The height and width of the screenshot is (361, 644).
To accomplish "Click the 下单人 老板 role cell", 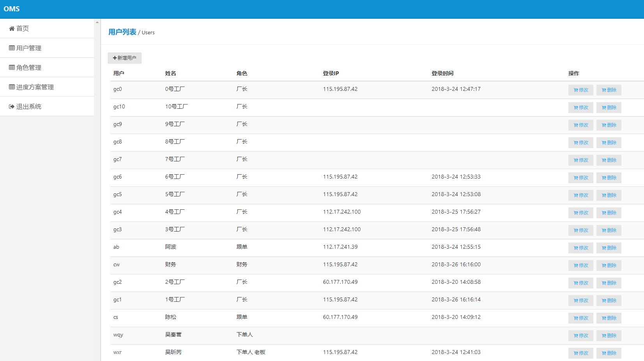I will click(251, 352).
